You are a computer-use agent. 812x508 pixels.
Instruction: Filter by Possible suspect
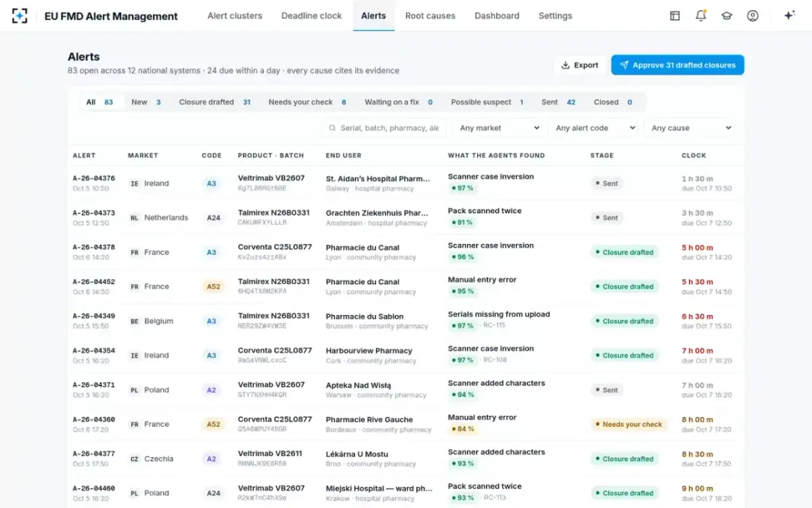coord(488,102)
